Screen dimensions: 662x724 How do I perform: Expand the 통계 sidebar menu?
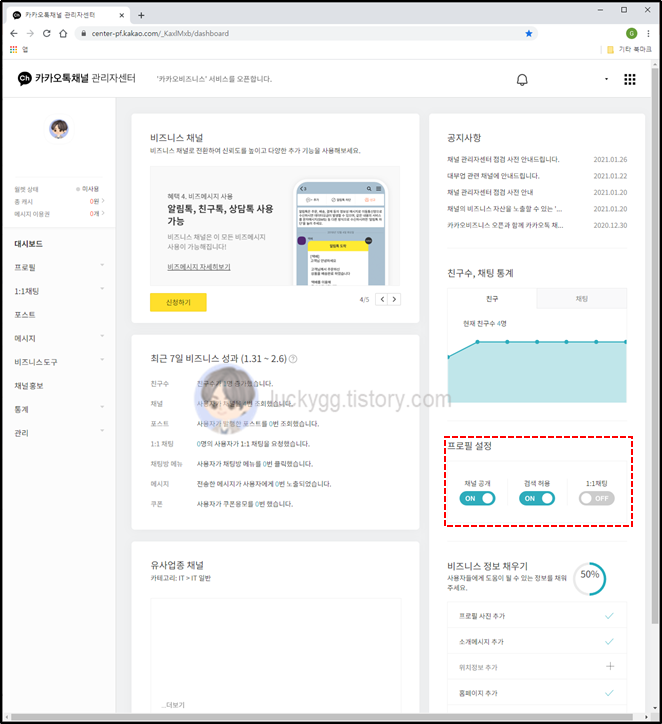(102, 407)
